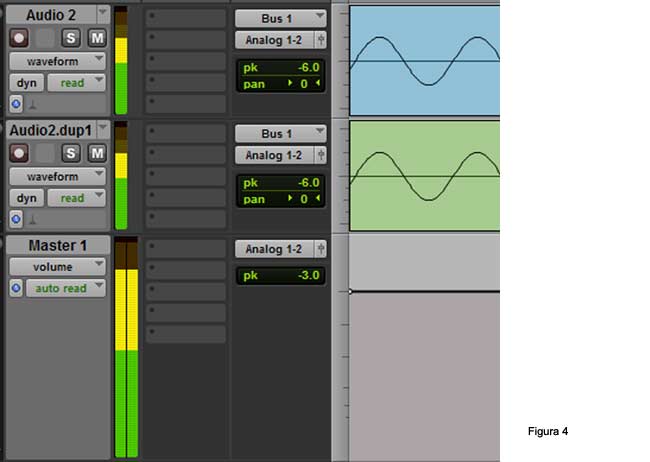Viewport: 650px width, 462px height.
Task: Open Master 1 Analog 1-2 output selector
Action: tap(274, 249)
